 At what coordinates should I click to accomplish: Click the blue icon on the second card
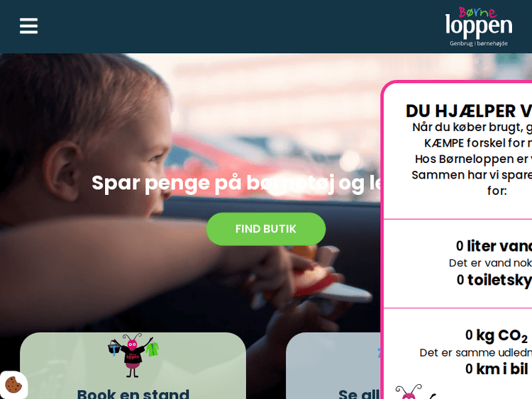pos(379,352)
